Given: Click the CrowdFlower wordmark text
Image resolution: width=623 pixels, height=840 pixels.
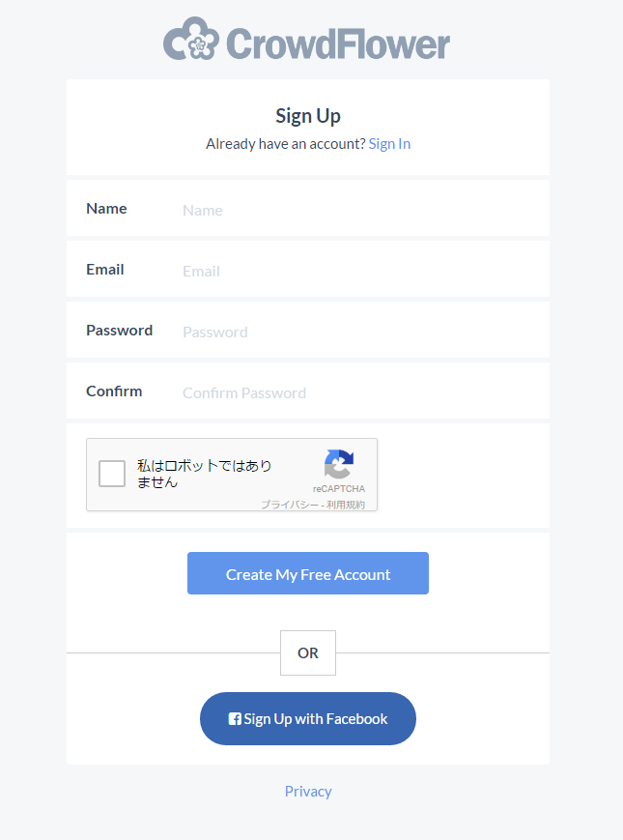Looking at the screenshot, I should (338, 44).
